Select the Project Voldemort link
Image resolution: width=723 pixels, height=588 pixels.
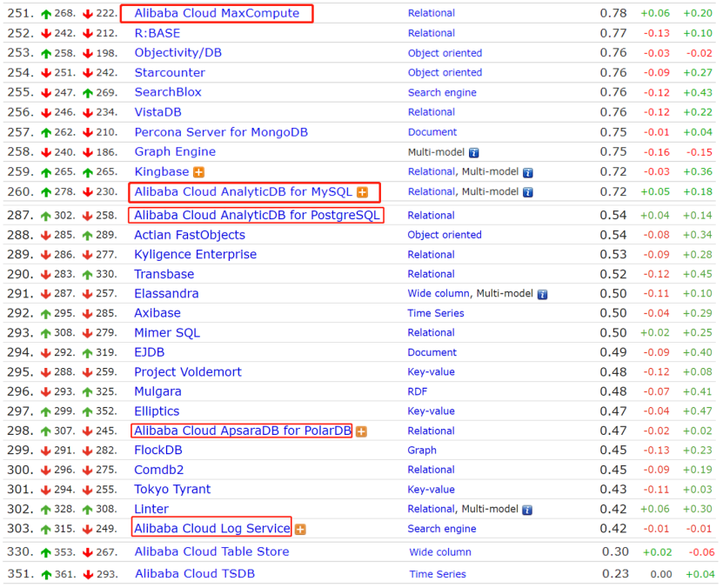click(x=188, y=372)
